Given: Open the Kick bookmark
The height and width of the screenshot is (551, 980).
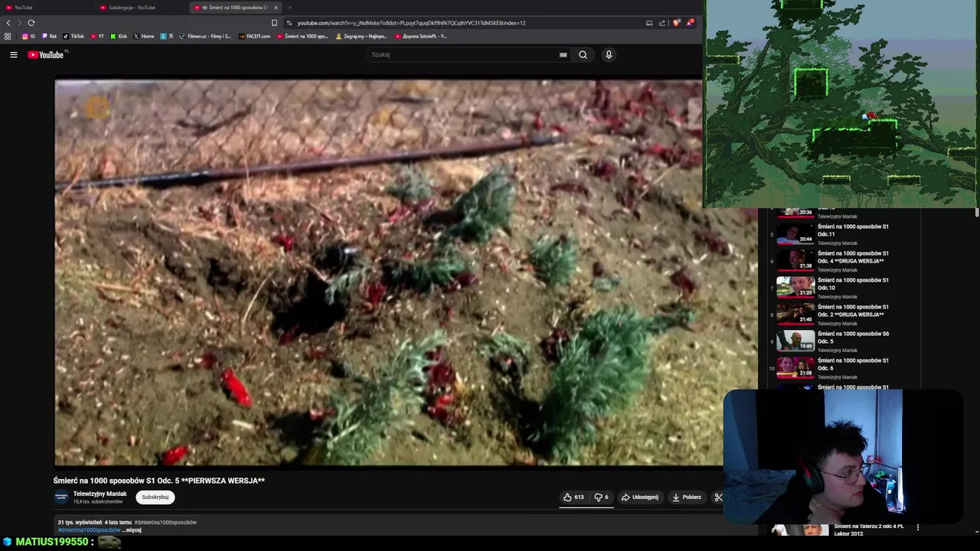Looking at the screenshot, I should click(x=119, y=36).
